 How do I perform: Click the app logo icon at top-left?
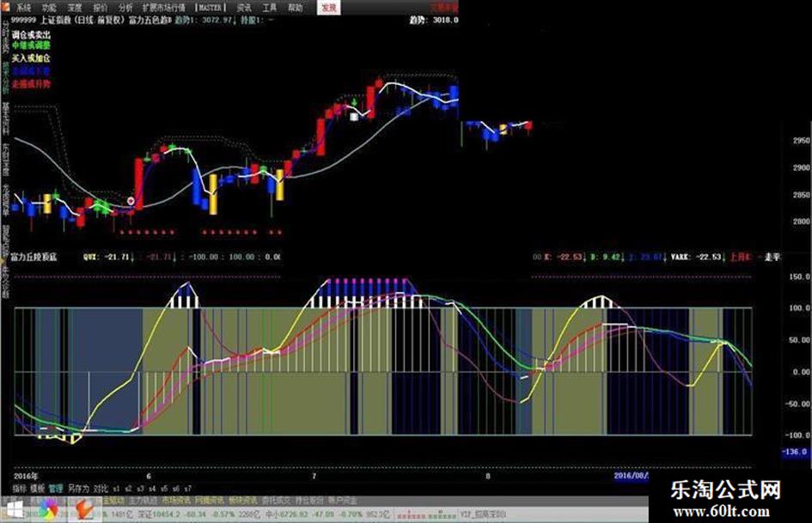click(5, 6)
